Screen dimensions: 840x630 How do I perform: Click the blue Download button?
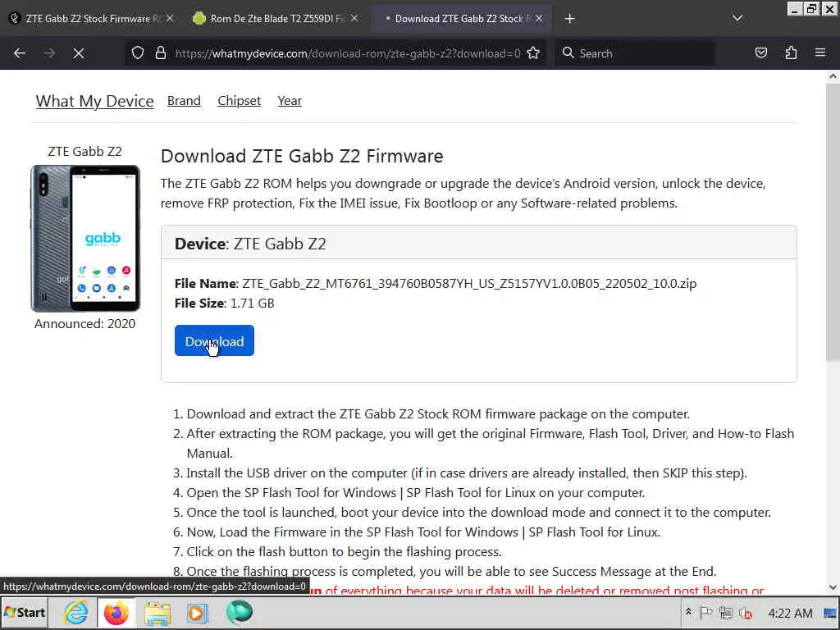214,340
